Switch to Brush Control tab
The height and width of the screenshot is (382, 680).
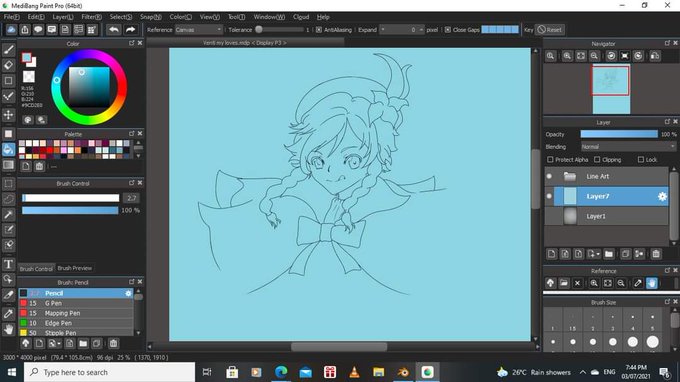[x=36, y=268]
